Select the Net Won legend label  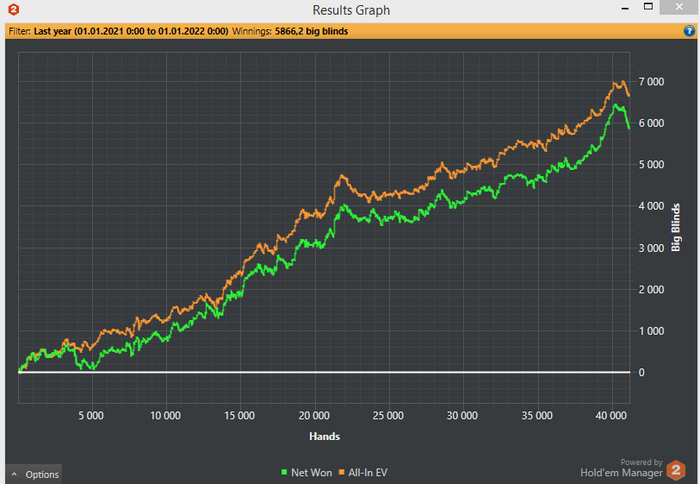coord(312,472)
